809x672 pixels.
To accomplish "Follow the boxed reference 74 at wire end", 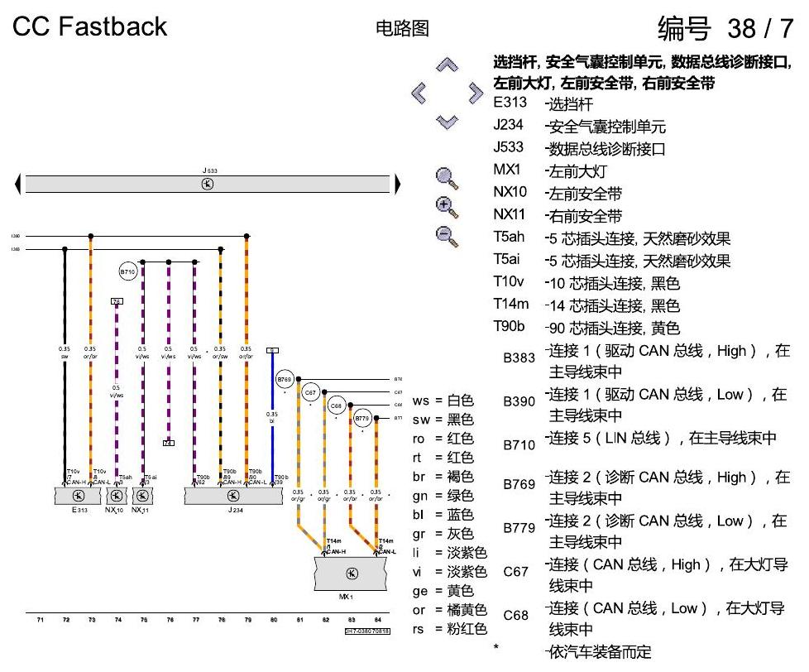I will click(x=169, y=444).
